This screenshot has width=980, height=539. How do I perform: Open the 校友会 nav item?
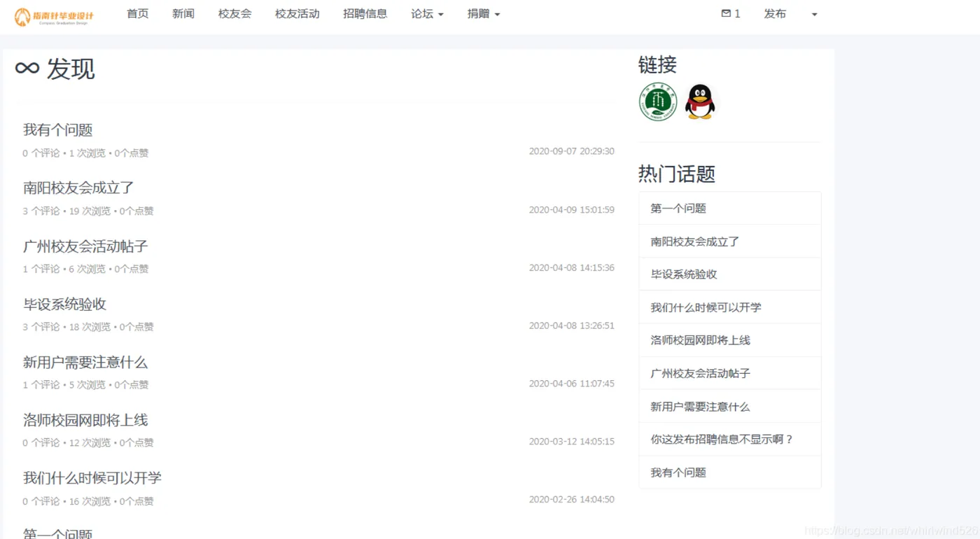234,14
